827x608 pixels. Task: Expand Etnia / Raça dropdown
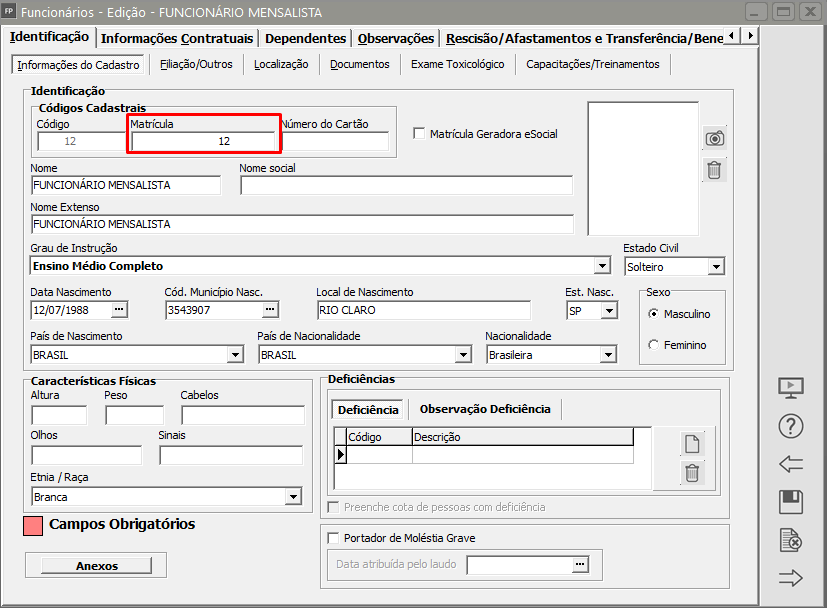(293, 497)
